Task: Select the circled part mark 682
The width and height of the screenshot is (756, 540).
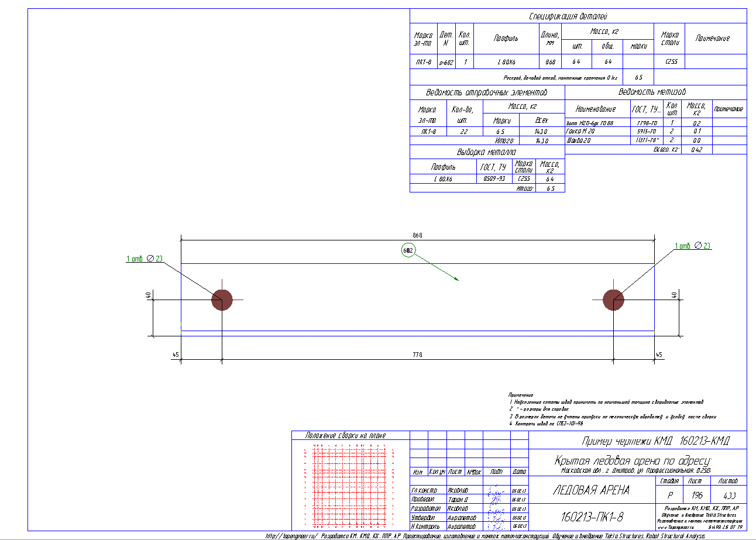Action: tap(408, 250)
